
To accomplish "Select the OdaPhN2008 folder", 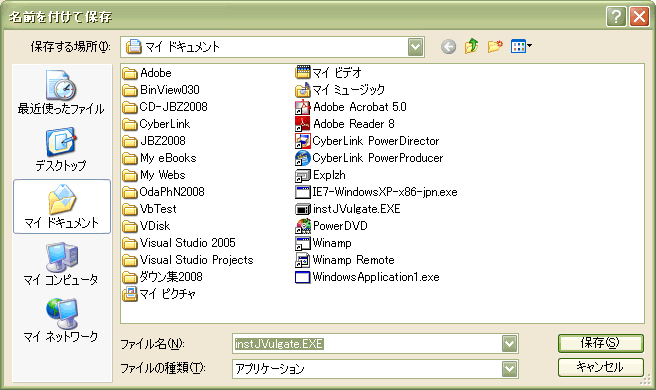I will (164, 192).
